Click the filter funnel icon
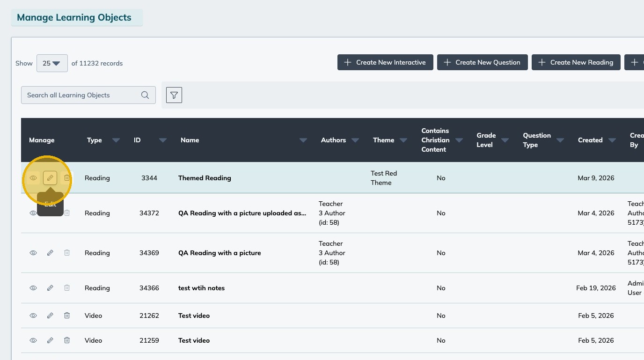Image resolution: width=644 pixels, height=360 pixels. (x=174, y=95)
